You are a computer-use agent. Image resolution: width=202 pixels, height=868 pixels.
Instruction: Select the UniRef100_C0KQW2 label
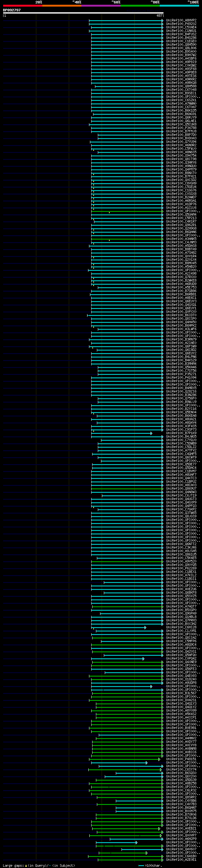[181, 65]
